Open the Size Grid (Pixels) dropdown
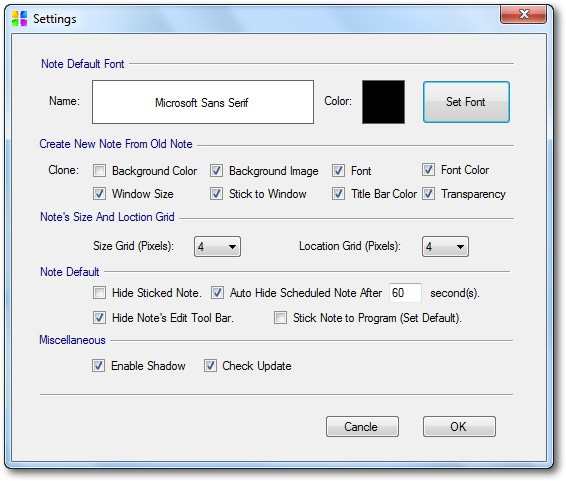Image resolution: width=566 pixels, height=481 pixels. [x=217, y=247]
